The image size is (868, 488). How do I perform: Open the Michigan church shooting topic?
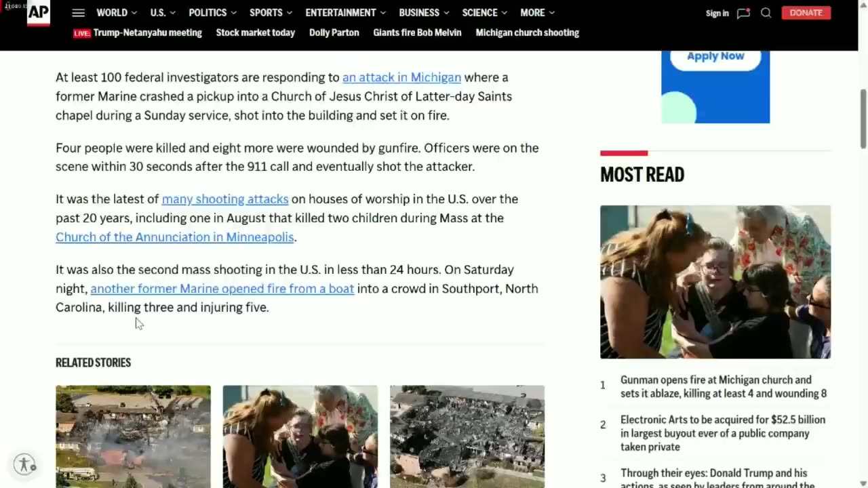tap(528, 33)
